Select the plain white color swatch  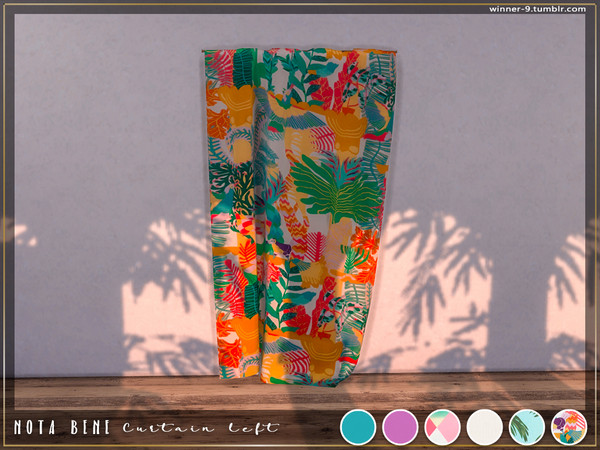point(484,427)
